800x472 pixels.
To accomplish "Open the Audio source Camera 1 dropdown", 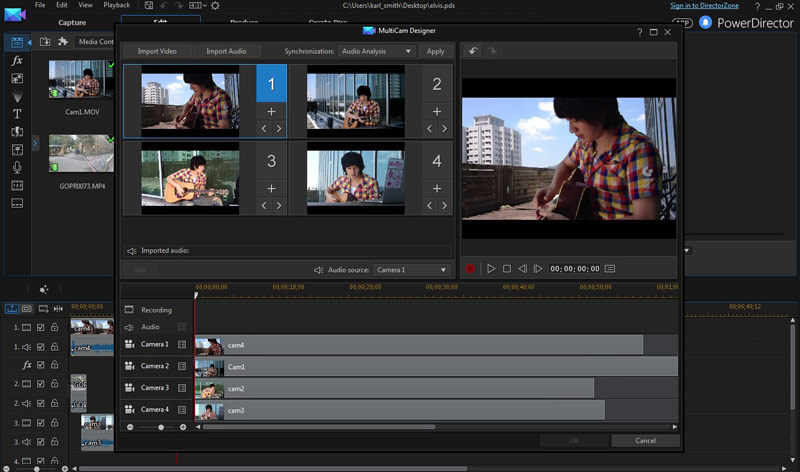I will pos(411,269).
